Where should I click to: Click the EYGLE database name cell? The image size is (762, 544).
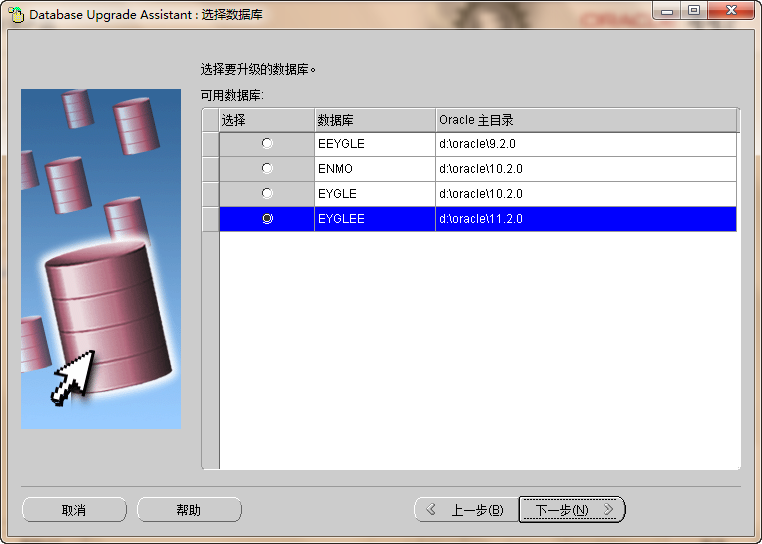click(375, 194)
